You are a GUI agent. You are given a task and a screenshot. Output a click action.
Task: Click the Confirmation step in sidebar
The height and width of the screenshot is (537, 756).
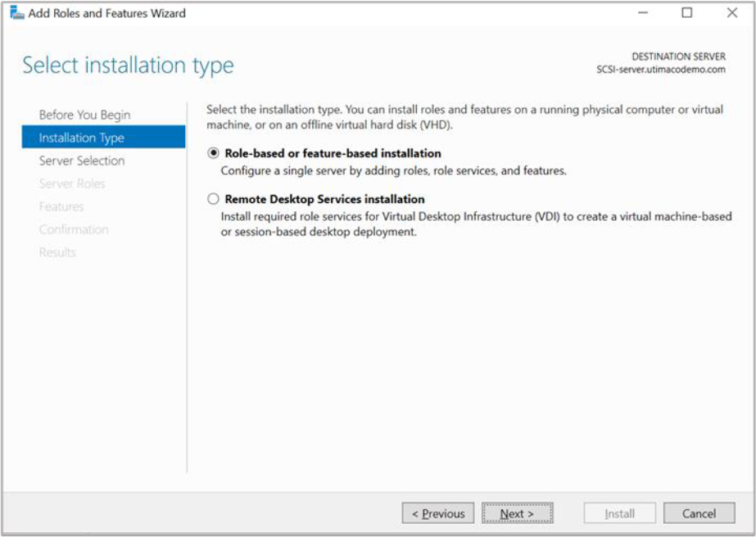tap(74, 229)
